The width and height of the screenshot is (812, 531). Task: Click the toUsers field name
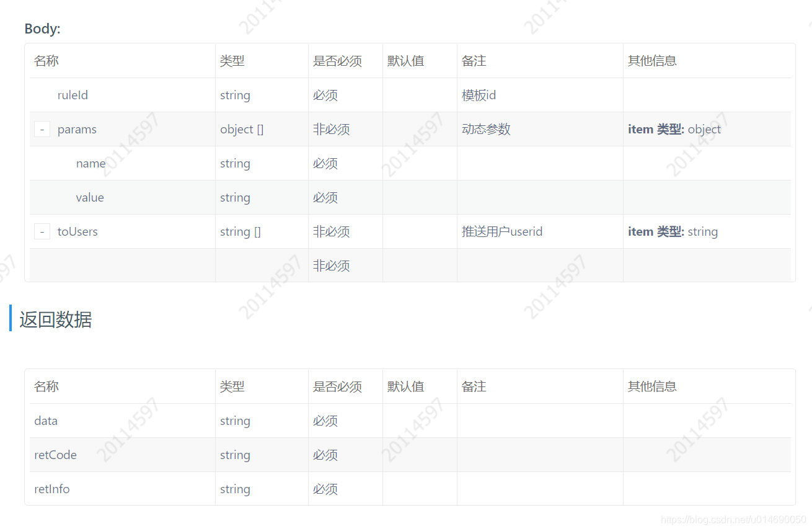pos(77,231)
